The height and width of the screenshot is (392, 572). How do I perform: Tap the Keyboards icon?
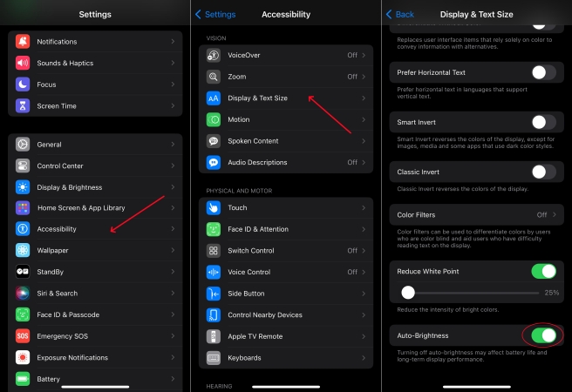point(214,358)
